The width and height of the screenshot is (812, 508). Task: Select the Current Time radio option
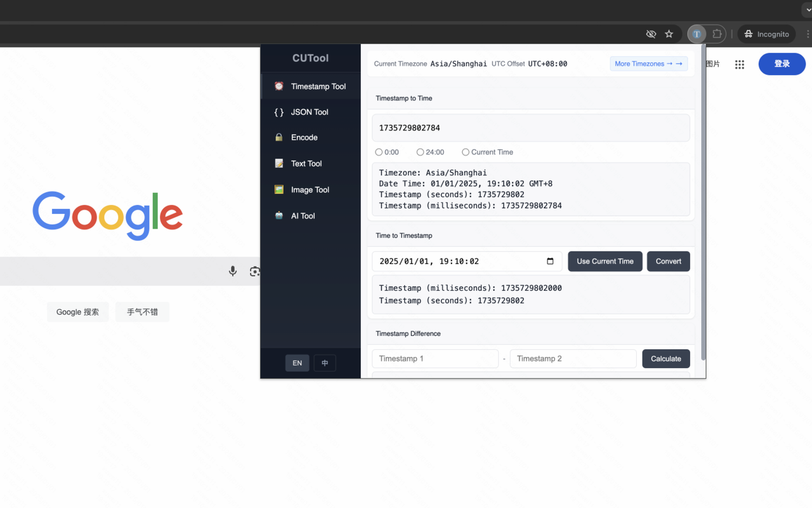[x=466, y=152]
